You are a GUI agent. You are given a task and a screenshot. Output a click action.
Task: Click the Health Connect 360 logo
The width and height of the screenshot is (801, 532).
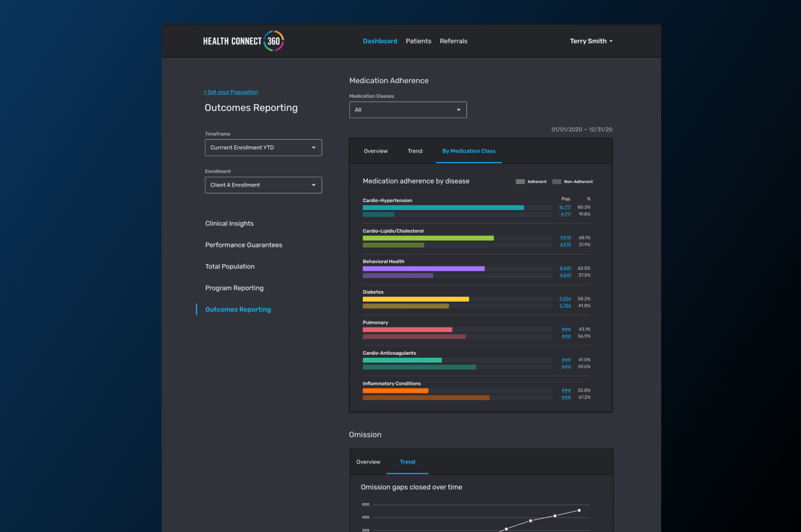pos(243,41)
